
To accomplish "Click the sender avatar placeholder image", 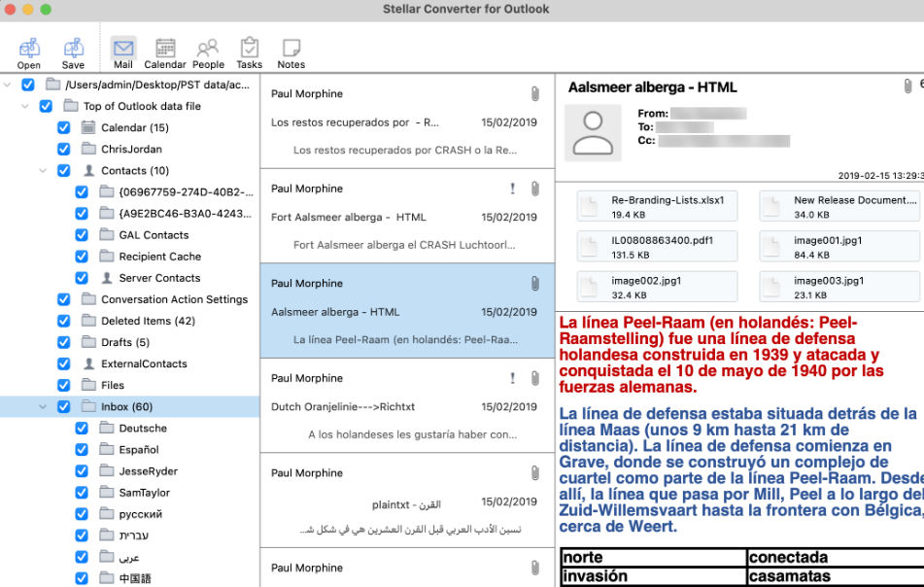I will 593,133.
